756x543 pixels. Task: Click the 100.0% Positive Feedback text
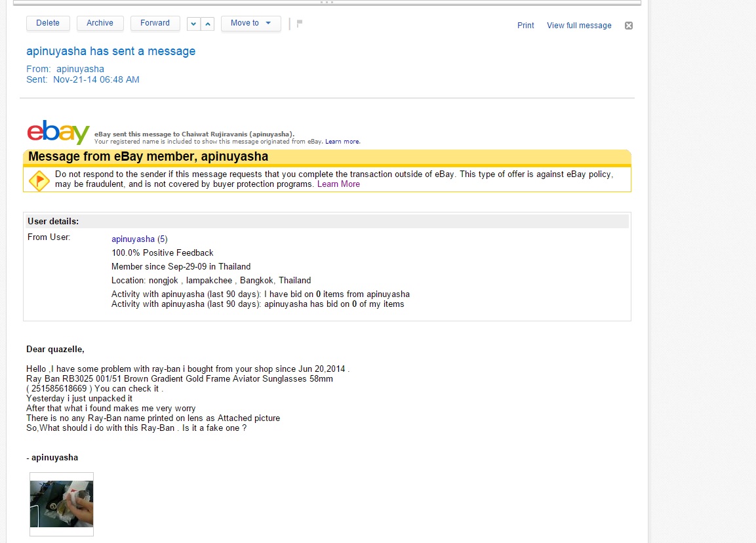click(163, 252)
